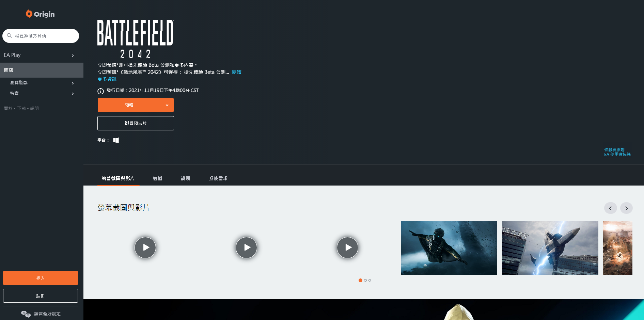Click the 登入 sign-in button

coord(41,278)
